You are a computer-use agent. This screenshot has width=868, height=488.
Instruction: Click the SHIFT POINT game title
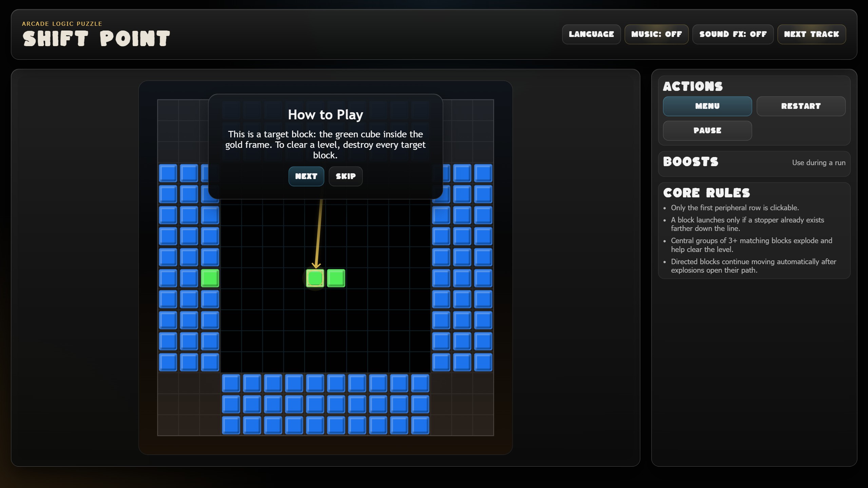coord(96,39)
